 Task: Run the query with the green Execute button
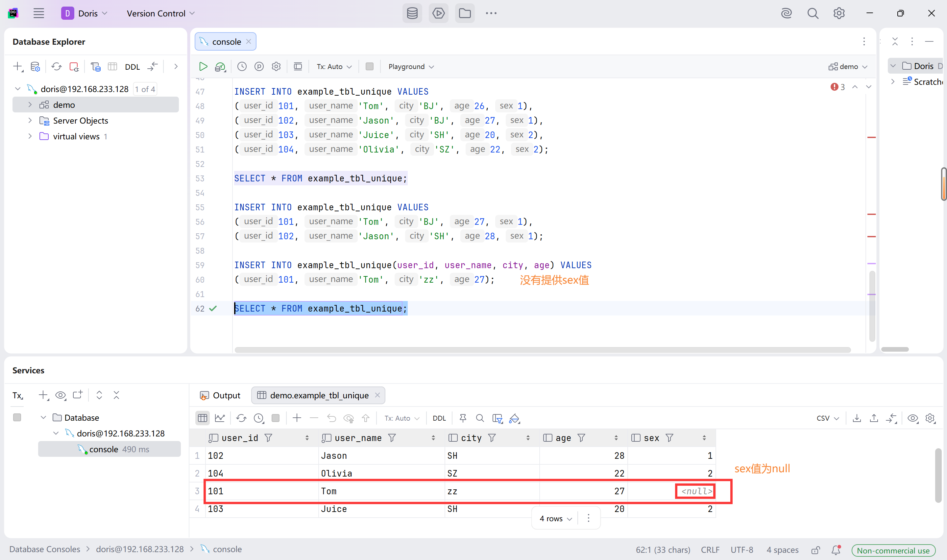[x=203, y=66]
